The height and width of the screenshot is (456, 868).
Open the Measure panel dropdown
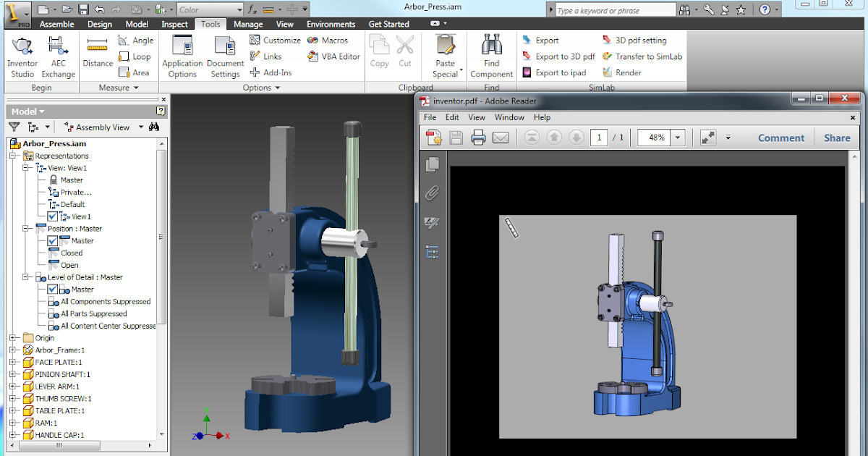point(119,88)
